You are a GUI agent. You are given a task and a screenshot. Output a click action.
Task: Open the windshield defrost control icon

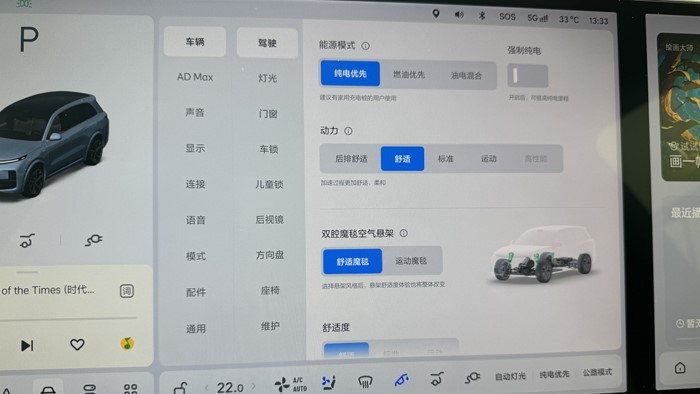366,382
